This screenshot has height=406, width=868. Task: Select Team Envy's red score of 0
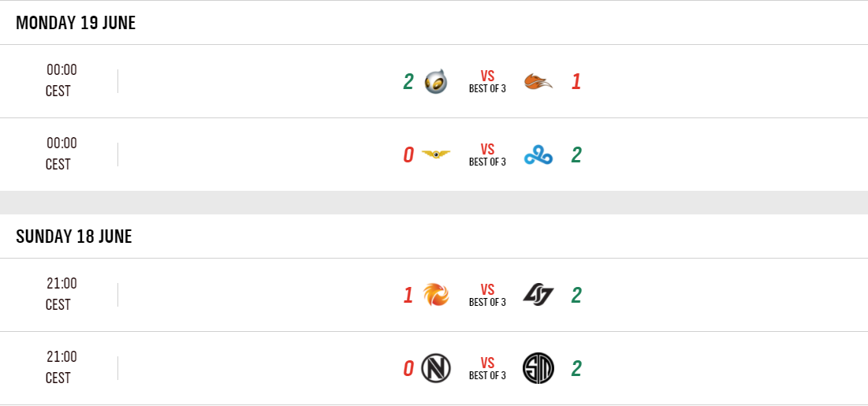[x=408, y=368]
